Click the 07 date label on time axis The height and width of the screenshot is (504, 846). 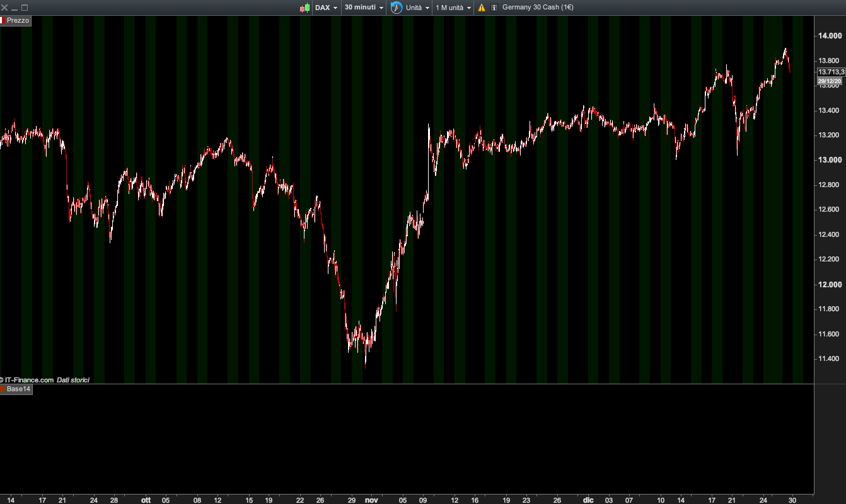629,500
